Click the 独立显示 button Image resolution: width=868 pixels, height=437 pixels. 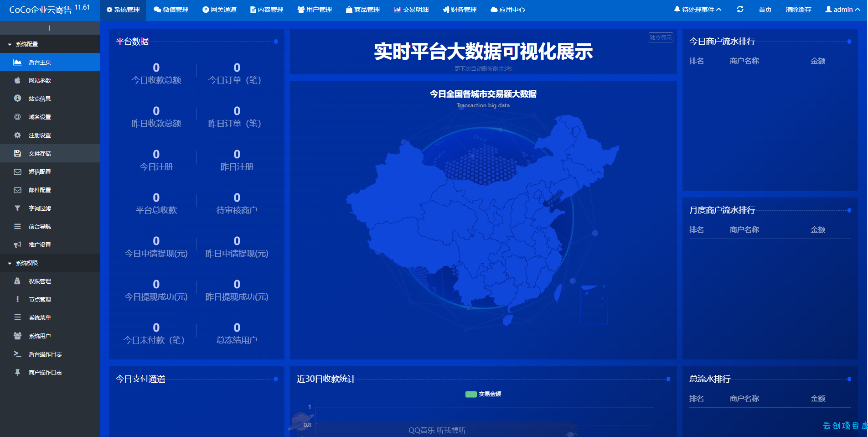661,37
